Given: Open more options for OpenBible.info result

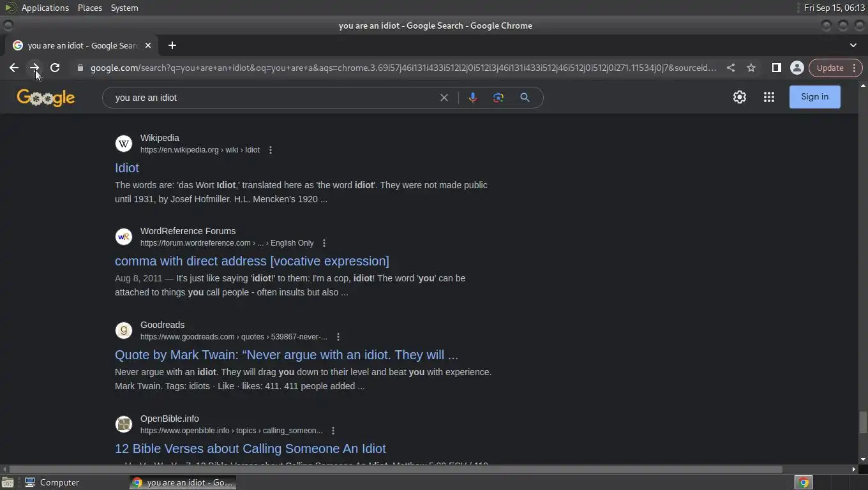Looking at the screenshot, I should [333, 431].
